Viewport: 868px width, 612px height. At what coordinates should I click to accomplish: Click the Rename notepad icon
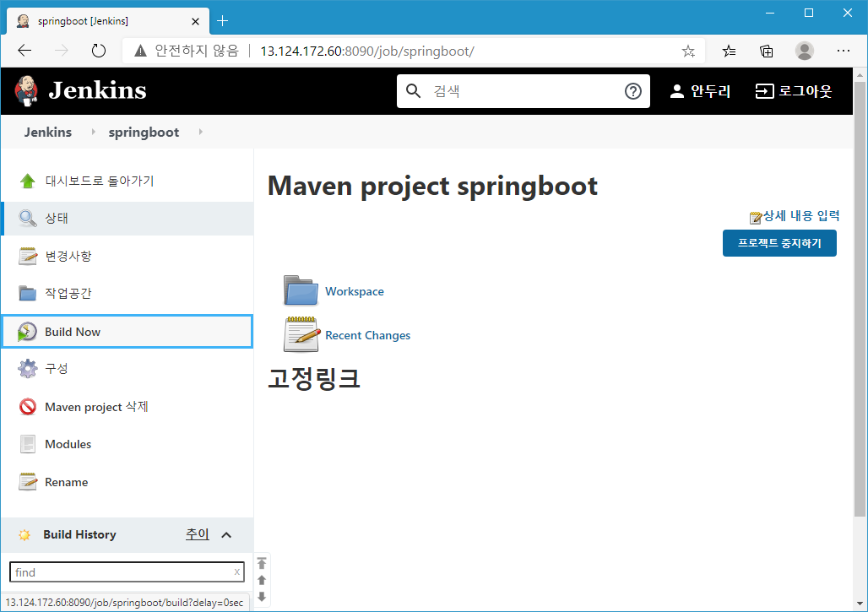[x=27, y=482]
